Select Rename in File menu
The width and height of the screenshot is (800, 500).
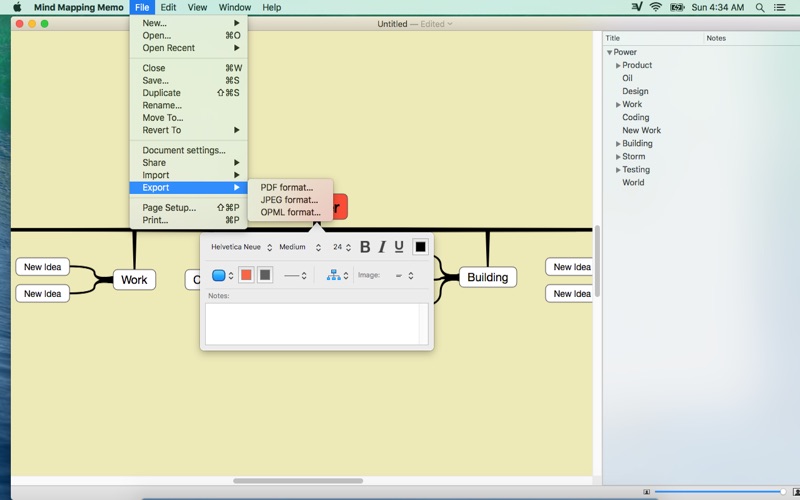click(x=188, y=105)
